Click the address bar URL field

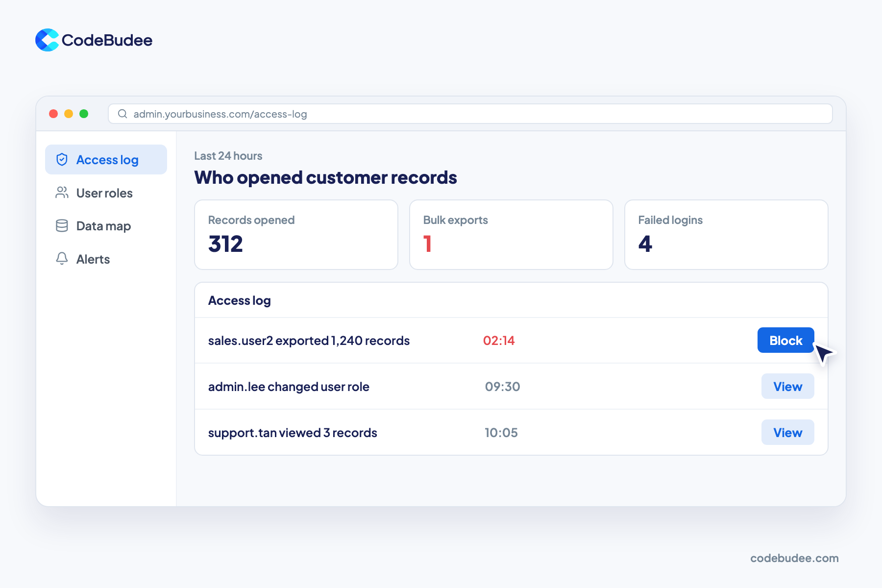[470, 114]
